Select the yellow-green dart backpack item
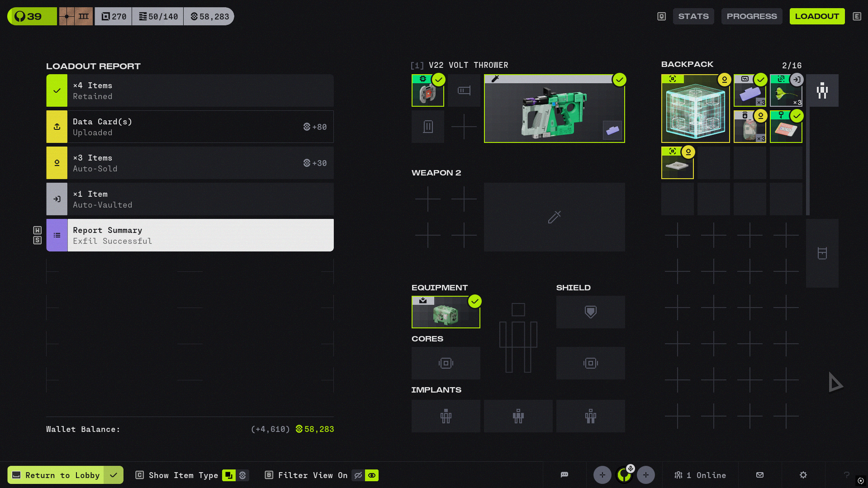 coord(786,90)
